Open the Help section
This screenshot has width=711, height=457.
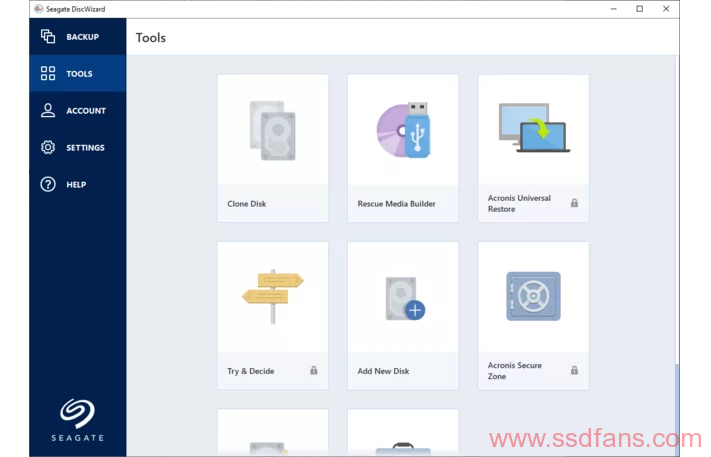point(78,185)
